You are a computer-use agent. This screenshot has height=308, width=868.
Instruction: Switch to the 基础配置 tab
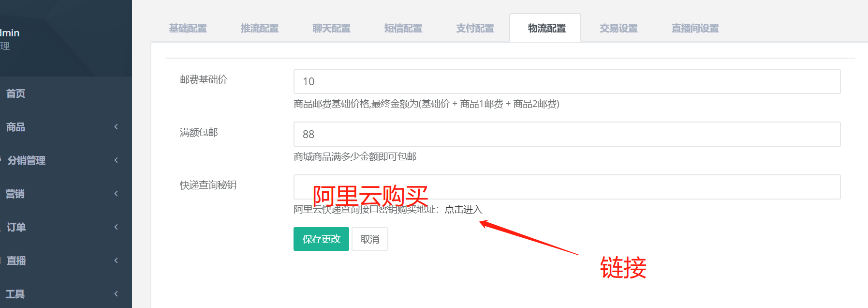188,29
